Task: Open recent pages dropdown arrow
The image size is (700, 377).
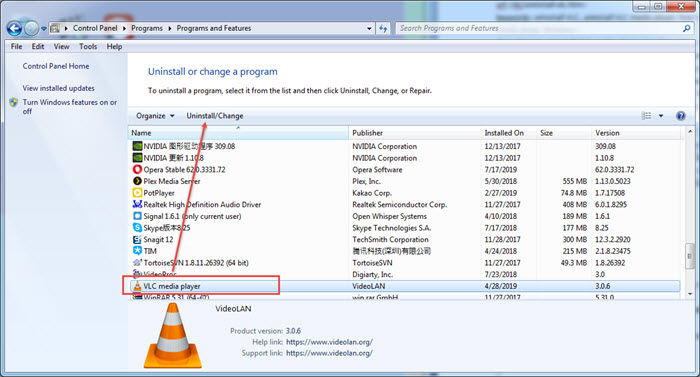Action: coord(44,29)
